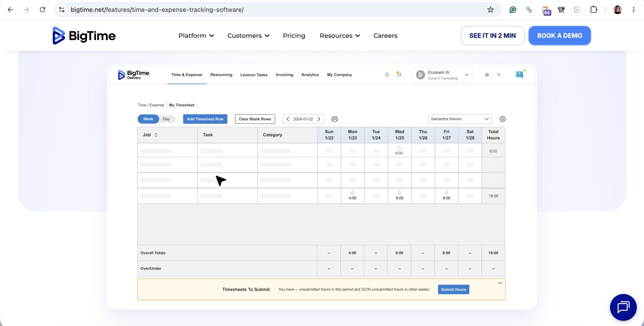Open the extensions puzzle icon
Screen dimensions: 644x326
point(593,10)
